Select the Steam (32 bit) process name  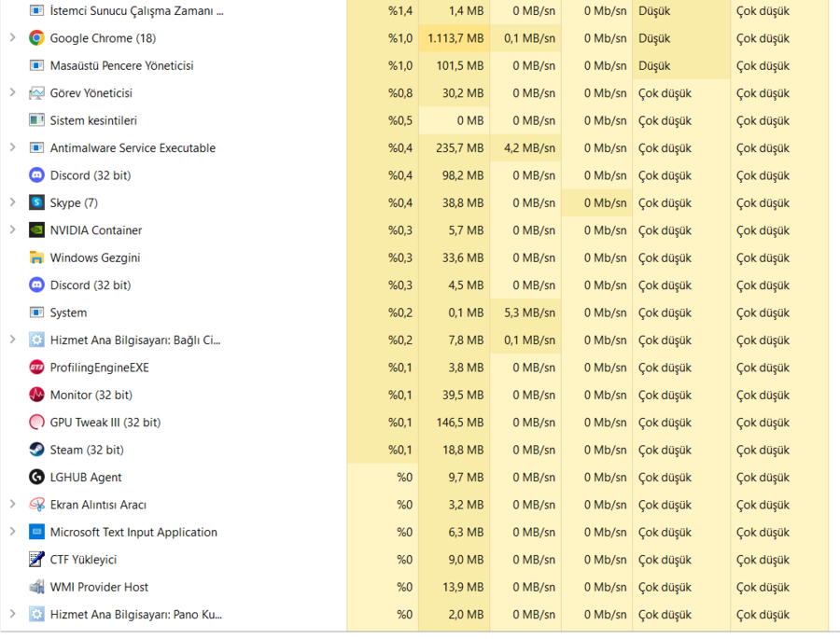[x=87, y=450]
